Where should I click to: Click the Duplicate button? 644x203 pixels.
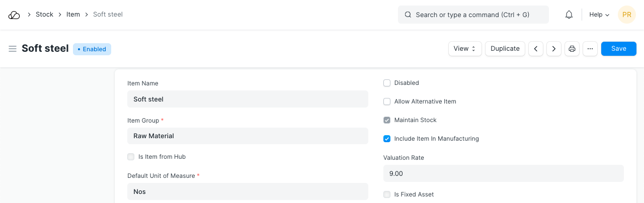(x=505, y=49)
